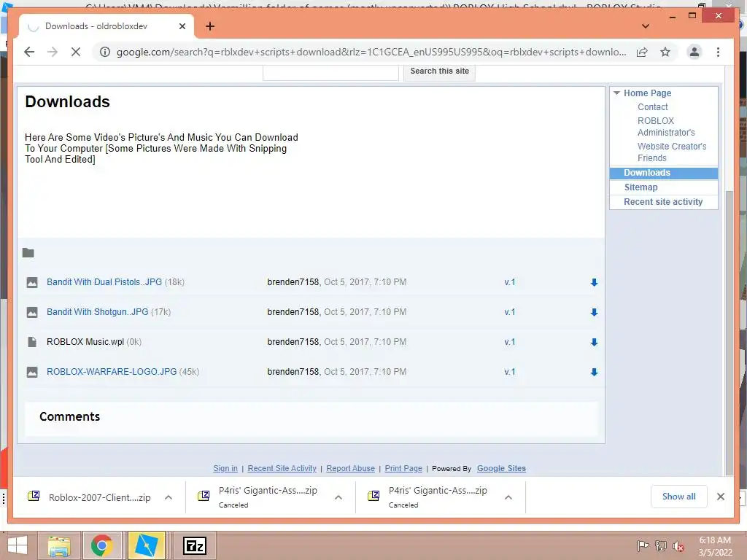This screenshot has height=560, width=747.
Task: Open Recent site activity in sidebar
Action: pos(663,202)
